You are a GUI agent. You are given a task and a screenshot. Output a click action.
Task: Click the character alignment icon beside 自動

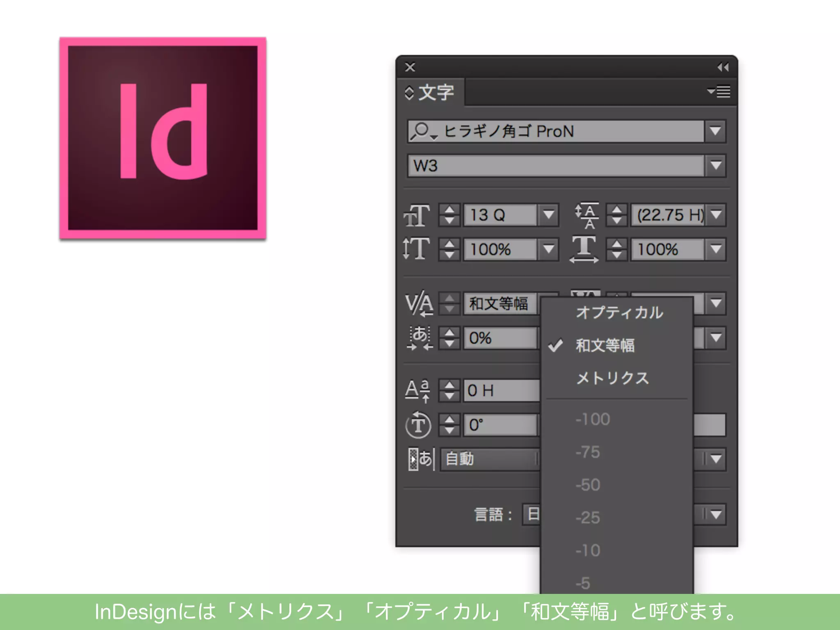tap(421, 459)
